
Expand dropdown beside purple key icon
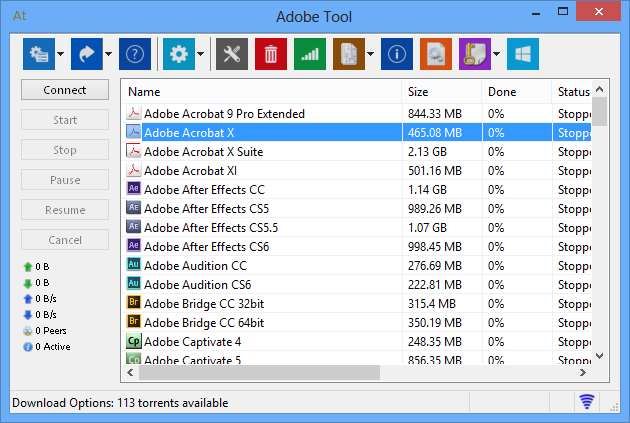497,54
